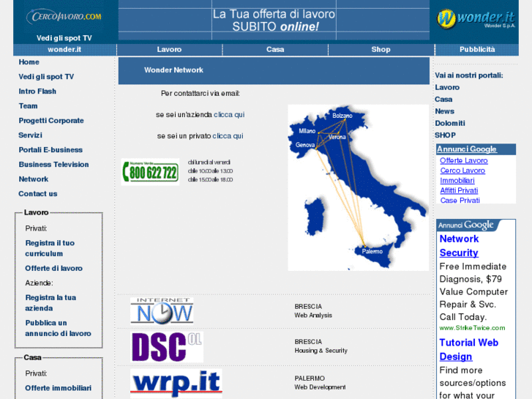This screenshot has height=399, width=532.
Task: Go to Lavoro portal in the right sidebar
Action: coord(447,88)
